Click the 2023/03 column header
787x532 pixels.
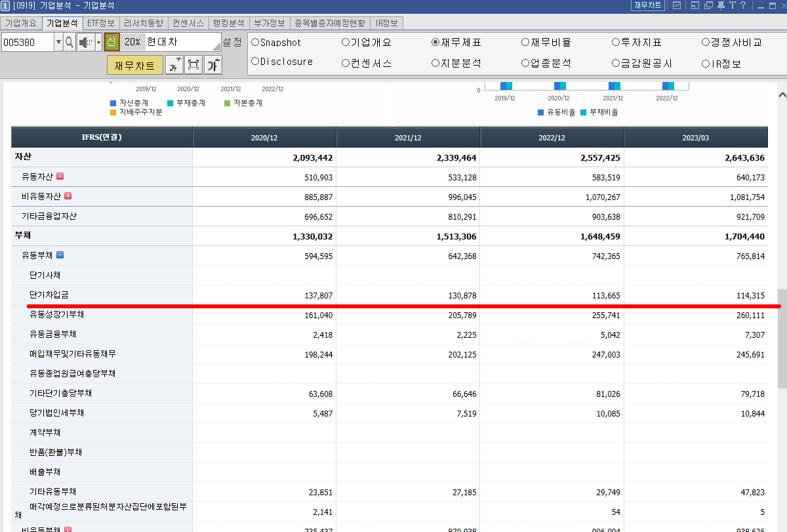point(696,138)
